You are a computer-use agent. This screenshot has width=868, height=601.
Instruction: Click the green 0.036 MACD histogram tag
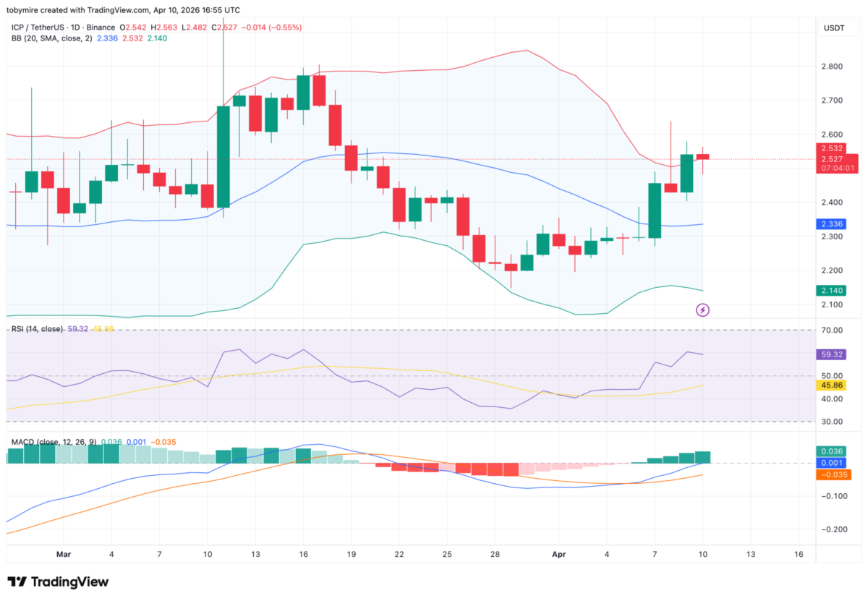point(830,451)
